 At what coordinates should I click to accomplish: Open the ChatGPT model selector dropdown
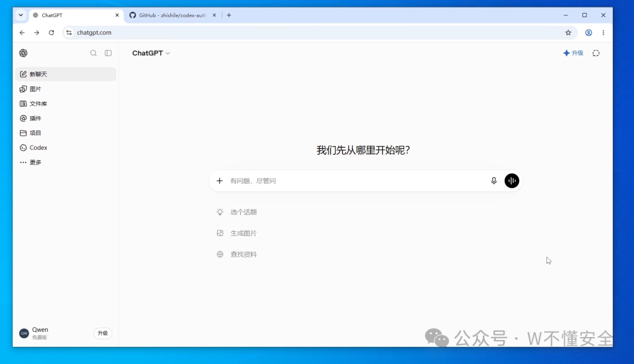click(151, 53)
